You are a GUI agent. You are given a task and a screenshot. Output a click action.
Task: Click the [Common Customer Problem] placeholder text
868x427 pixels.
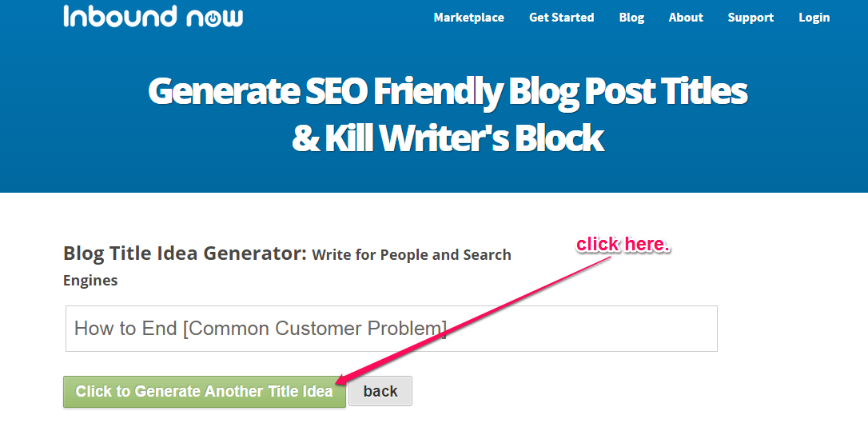[x=314, y=329]
